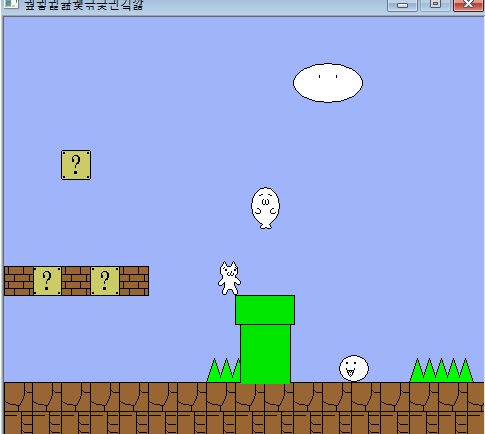Click the window title bar app icon

[10, 4]
